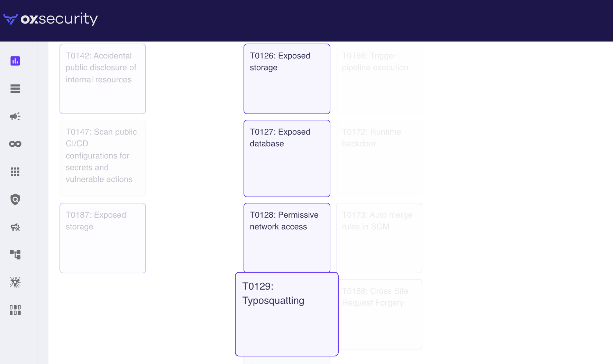The height and width of the screenshot is (364, 613).
Task: Open the dashboard bar chart icon
Action: 15,61
